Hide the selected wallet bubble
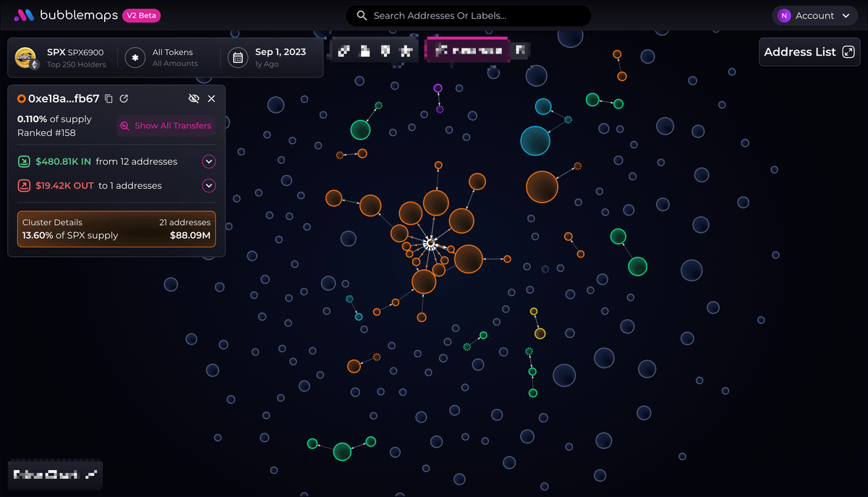Viewport: 868px width, 497px height. click(194, 98)
